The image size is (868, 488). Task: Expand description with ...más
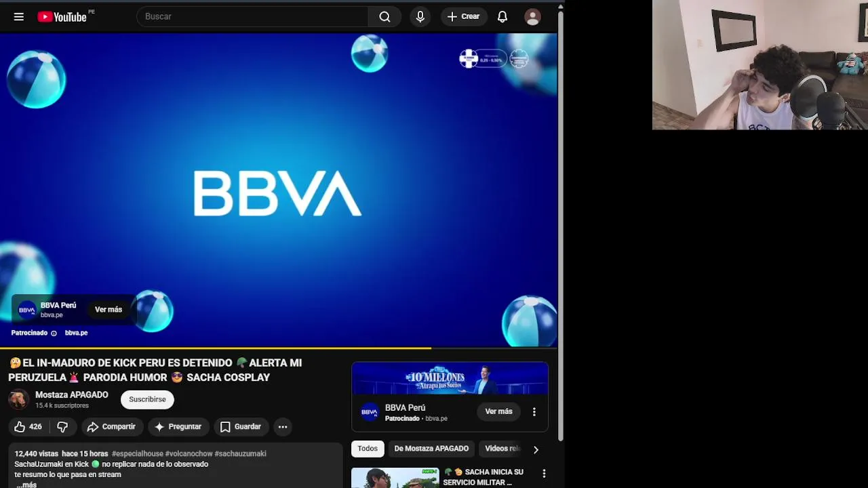pos(26,485)
